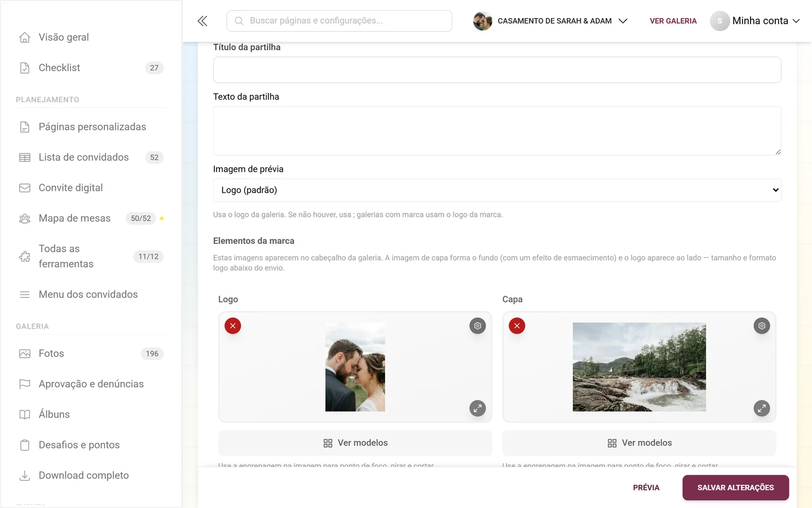
Task: Open the gear settings on Logo image
Action: [x=478, y=326]
